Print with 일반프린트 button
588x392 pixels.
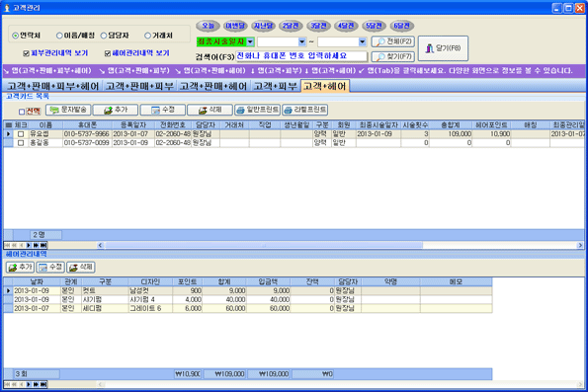click(x=257, y=110)
